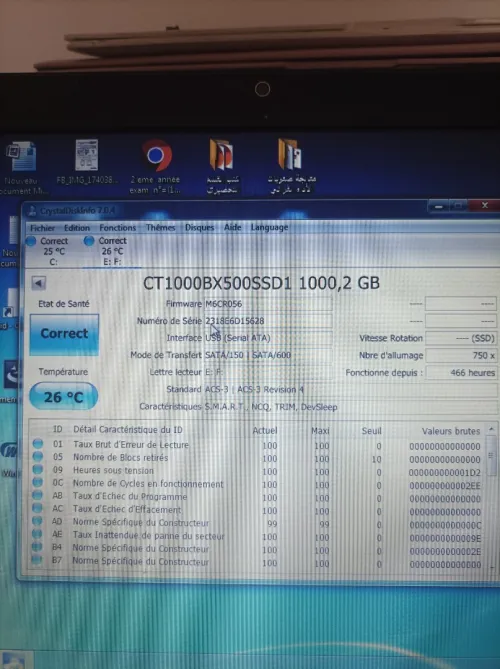Click status icon of row 0C Cycles en fonctionnement
The width and height of the screenshot is (500, 669).
coord(38,482)
